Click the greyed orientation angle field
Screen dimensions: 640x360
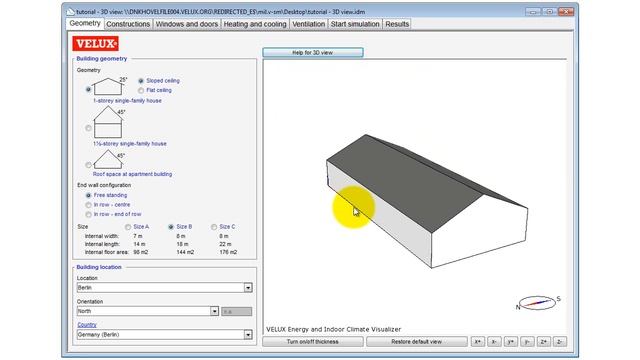click(x=237, y=312)
